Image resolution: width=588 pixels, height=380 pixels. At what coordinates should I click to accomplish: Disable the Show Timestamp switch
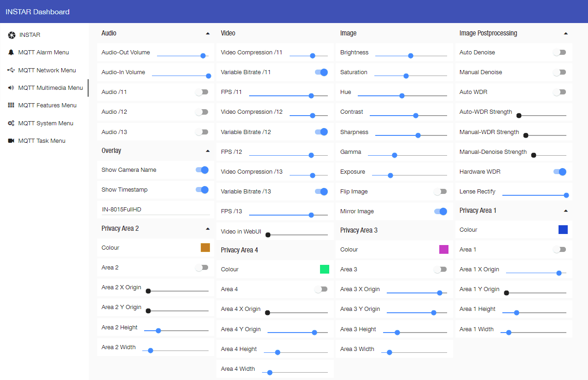202,189
